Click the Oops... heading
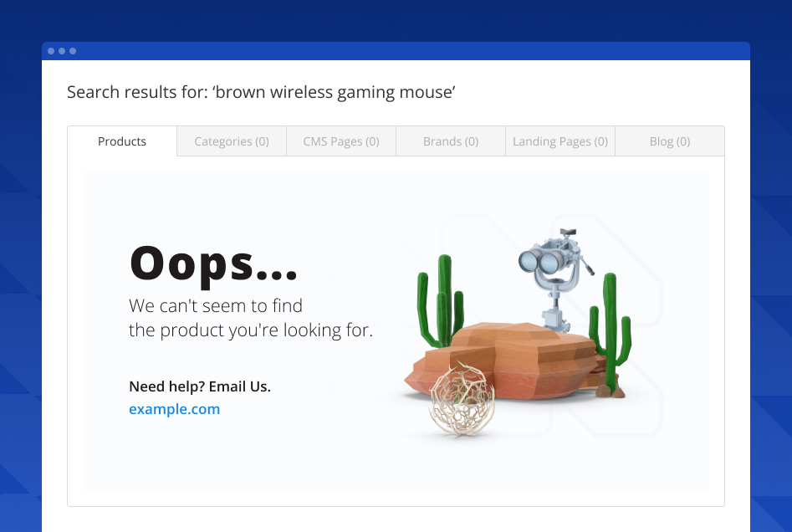Viewport: 792px width, 532px height. tap(213, 264)
